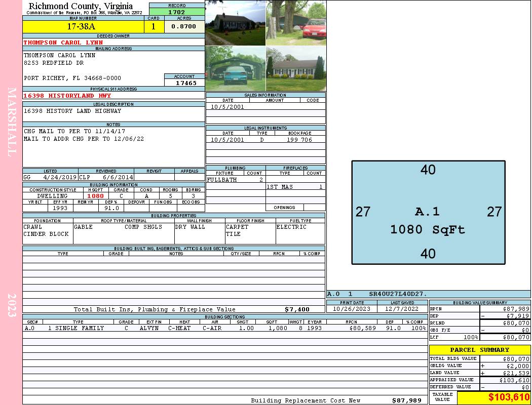Select the carport with teal car photo
This screenshot has width=532, height=405.
pyautogui.click(x=235, y=69)
